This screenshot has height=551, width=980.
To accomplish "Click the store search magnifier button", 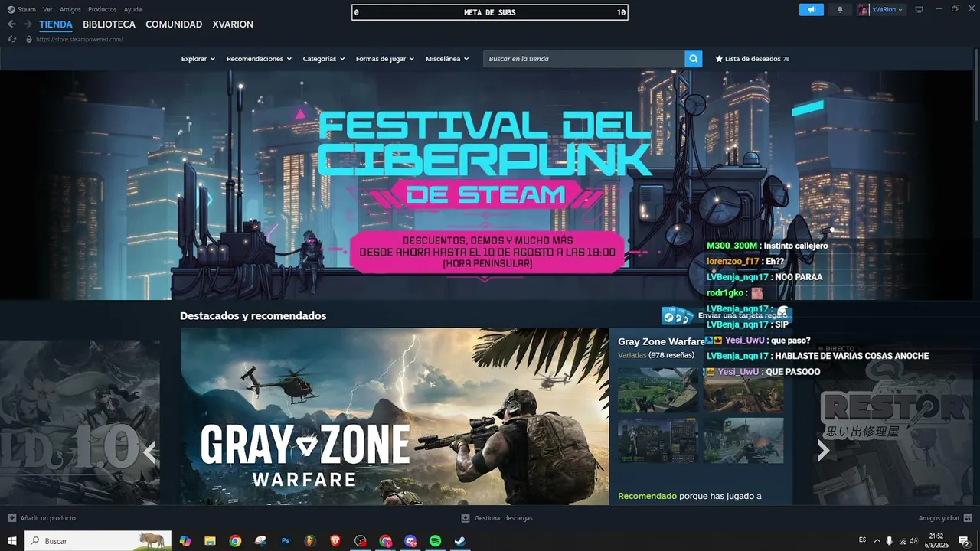I will pos(693,59).
